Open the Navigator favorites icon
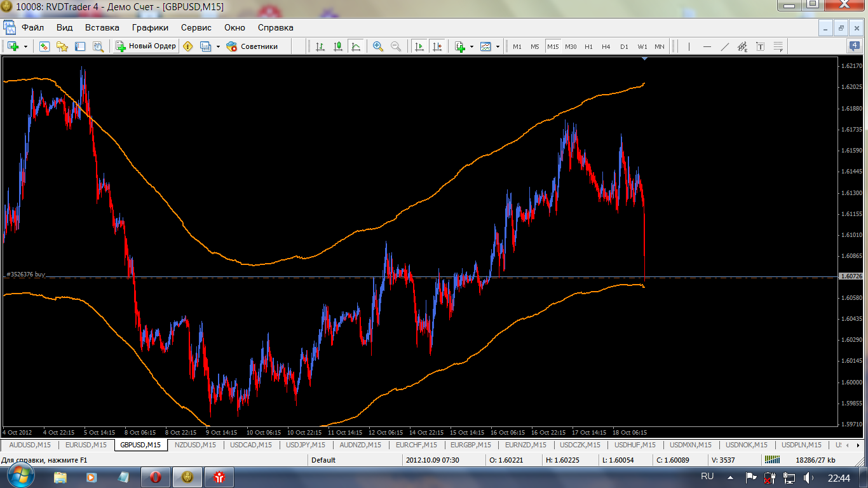The height and width of the screenshot is (488, 868). pos(62,46)
